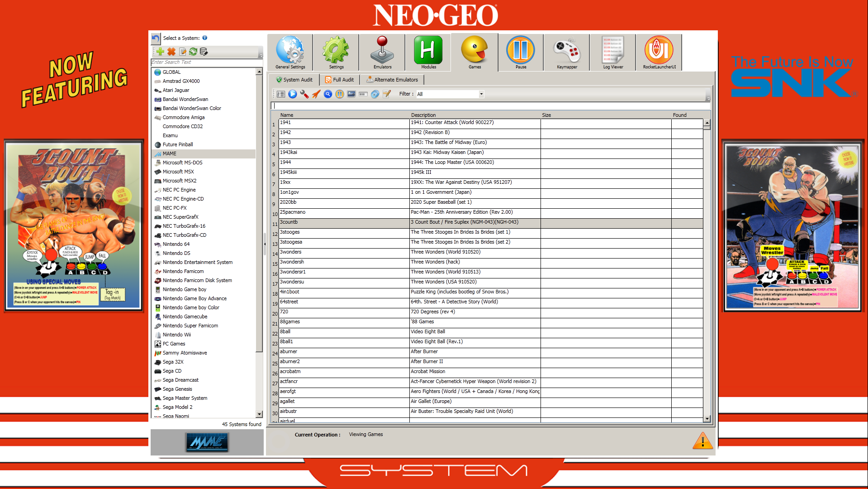Open the Log Viewer tab
The height and width of the screenshot is (489, 868).
tap(613, 53)
